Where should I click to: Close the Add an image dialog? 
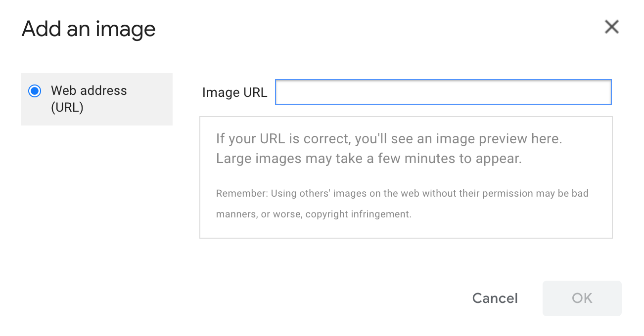click(611, 27)
